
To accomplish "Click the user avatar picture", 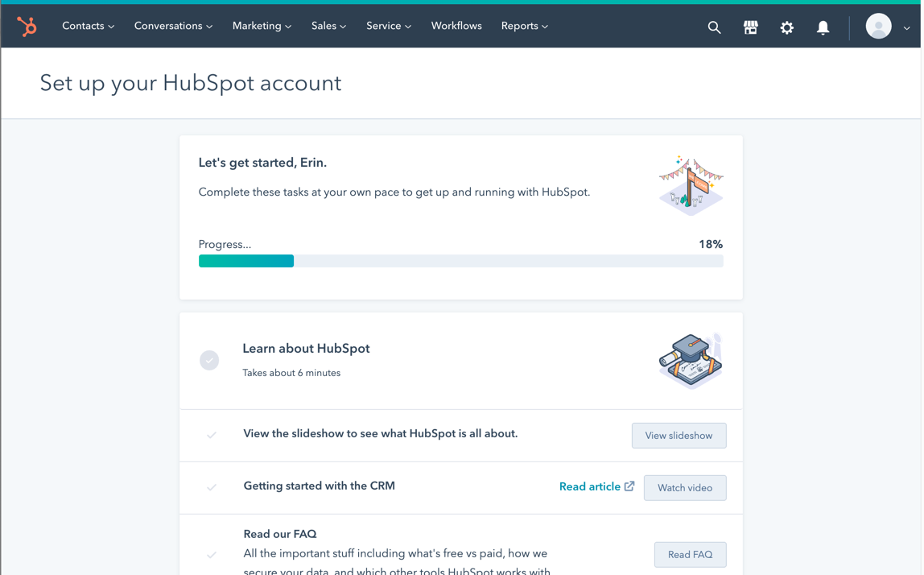I will [878, 27].
